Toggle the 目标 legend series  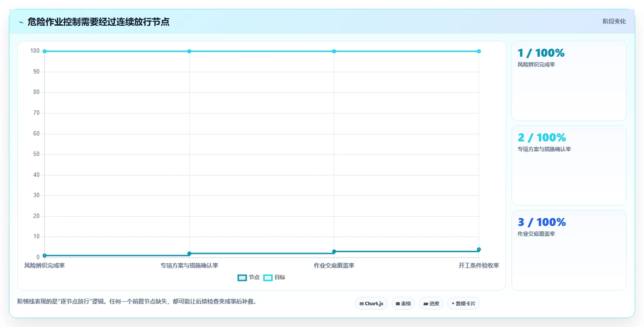[274, 277]
